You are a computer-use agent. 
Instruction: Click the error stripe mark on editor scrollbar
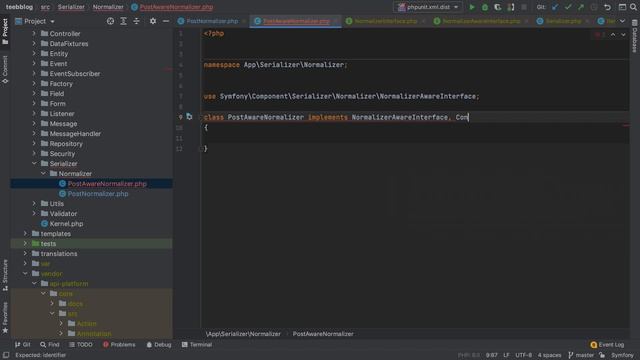click(626, 125)
